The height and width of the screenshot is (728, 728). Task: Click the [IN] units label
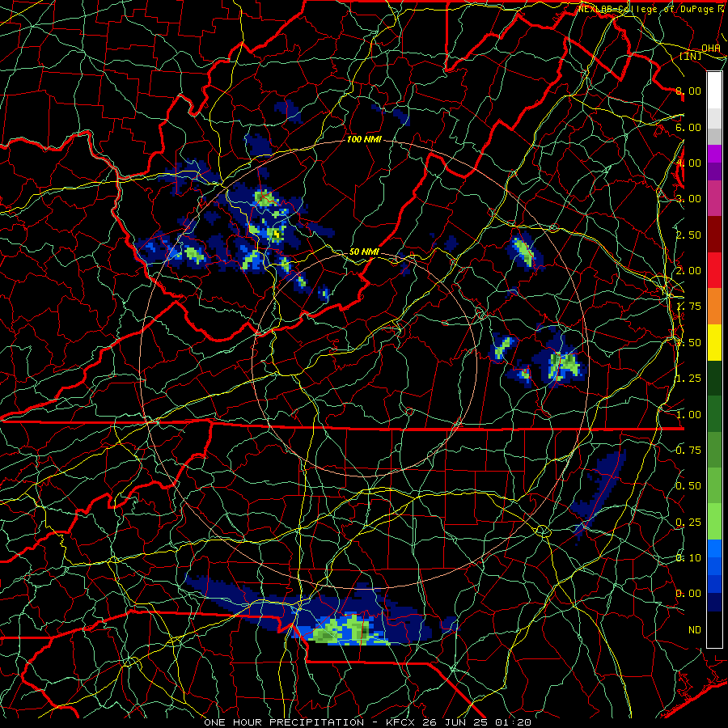[691, 56]
